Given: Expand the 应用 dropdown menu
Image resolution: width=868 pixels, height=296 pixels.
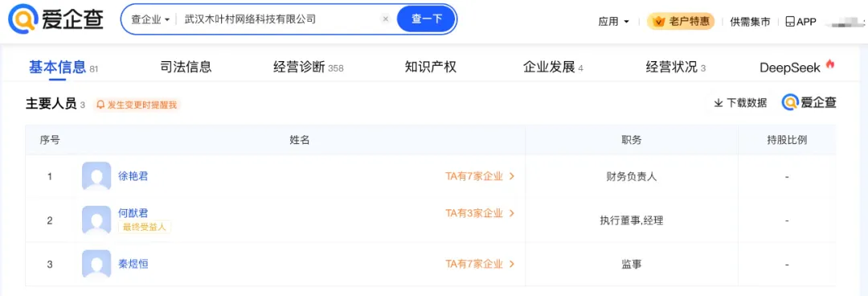Looking at the screenshot, I should (614, 22).
